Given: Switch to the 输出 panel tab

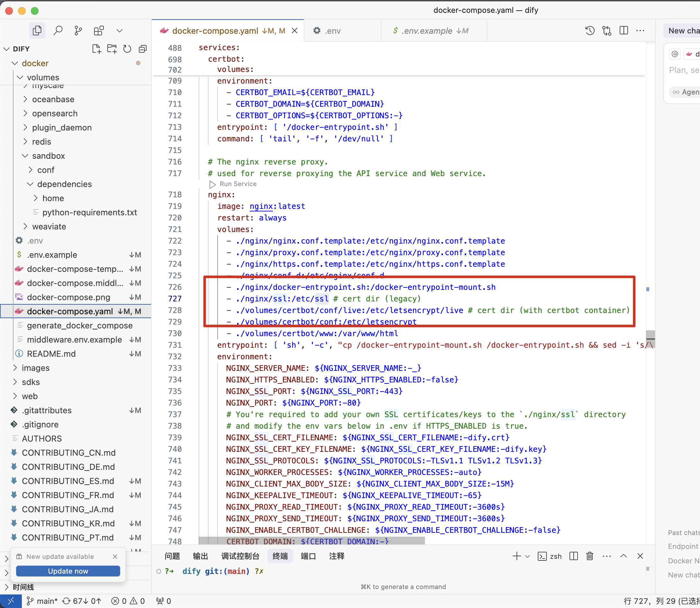Looking at the screenshot, I should pos(200,556).
